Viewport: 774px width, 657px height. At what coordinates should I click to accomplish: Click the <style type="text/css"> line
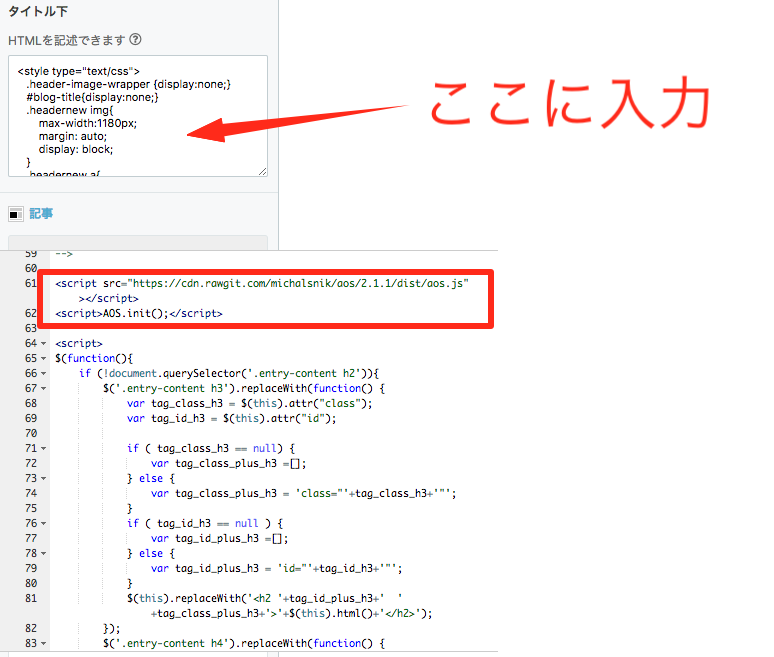point(78,71)
